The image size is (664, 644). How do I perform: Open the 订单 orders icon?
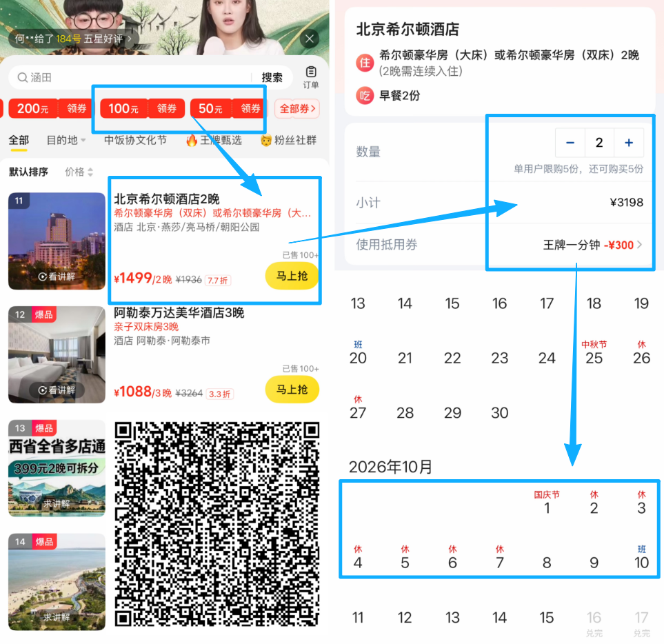(311, 77)
